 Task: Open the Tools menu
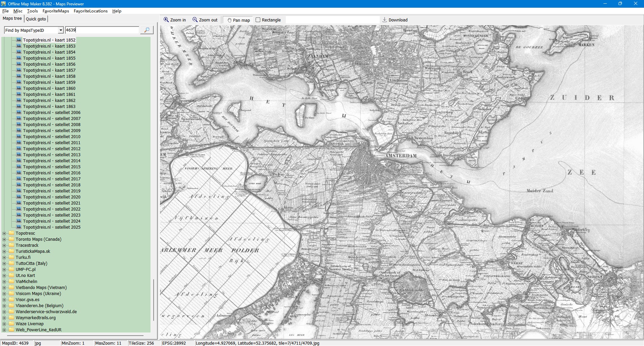(x=32, y=11)
